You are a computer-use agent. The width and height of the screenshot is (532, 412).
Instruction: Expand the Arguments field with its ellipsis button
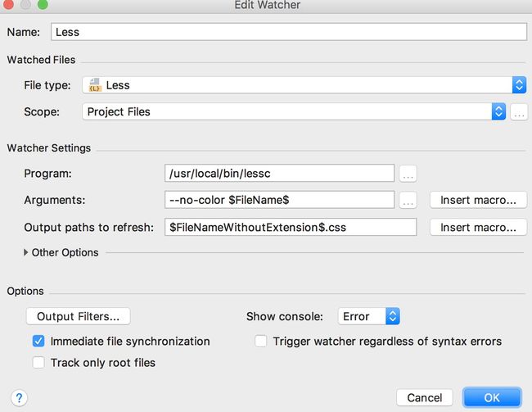tap(408, 200)
